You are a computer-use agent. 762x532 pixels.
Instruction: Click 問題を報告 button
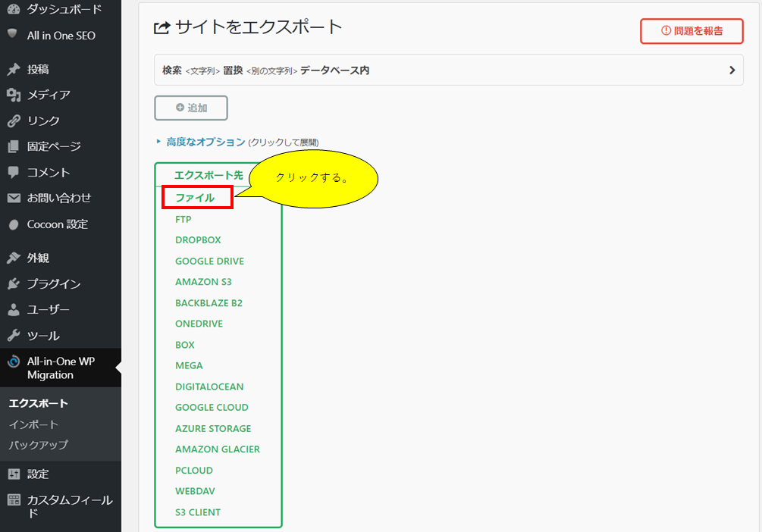tap(691, 31)
